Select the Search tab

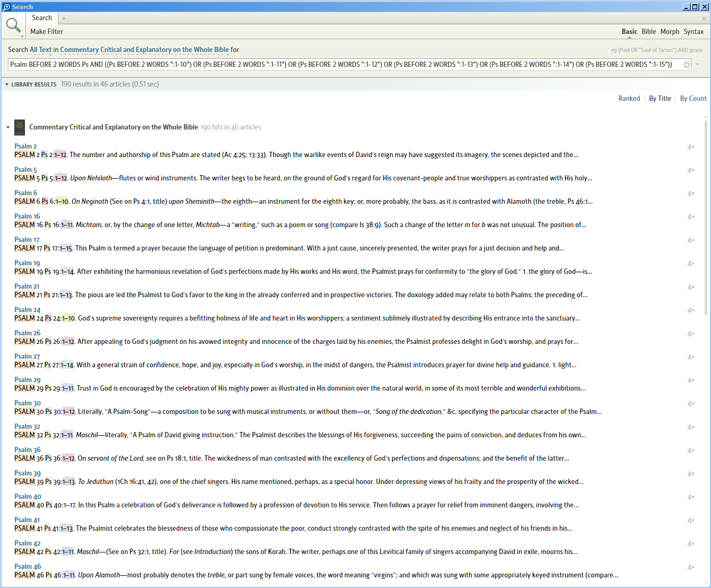coord(42,18)
